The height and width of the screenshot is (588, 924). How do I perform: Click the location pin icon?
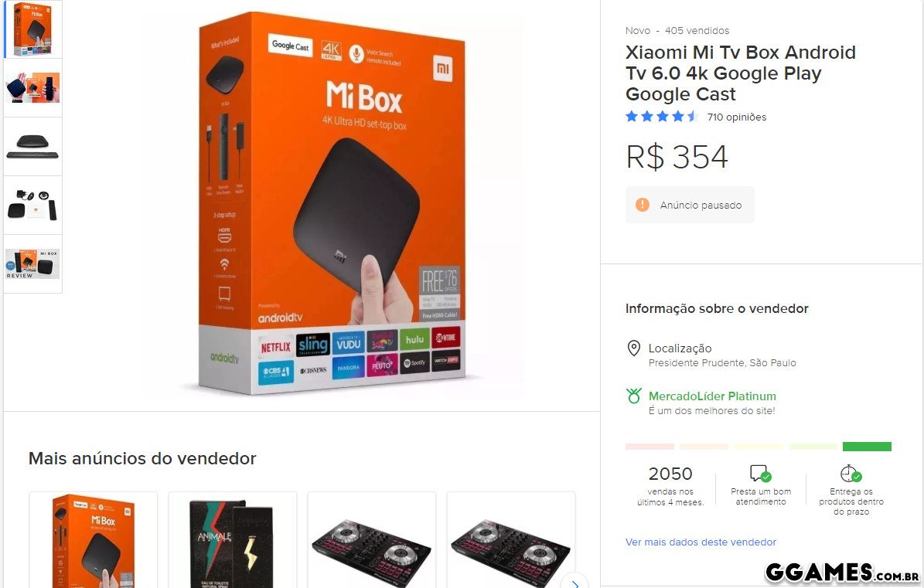(633, 348)
